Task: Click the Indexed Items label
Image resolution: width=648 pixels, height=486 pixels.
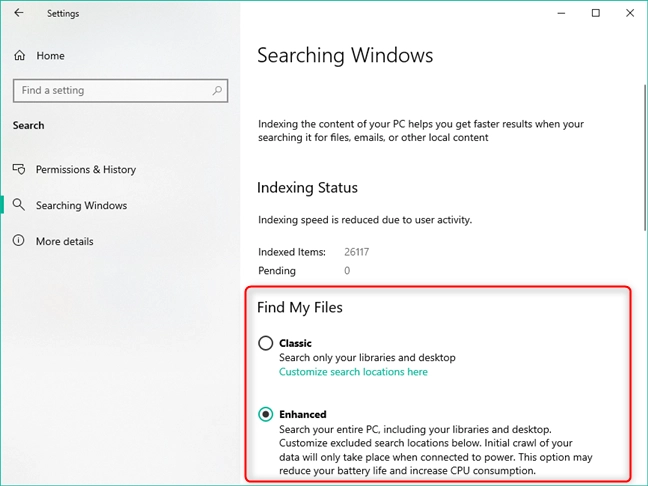Action: pyautogui.click(x=292, y=252)
